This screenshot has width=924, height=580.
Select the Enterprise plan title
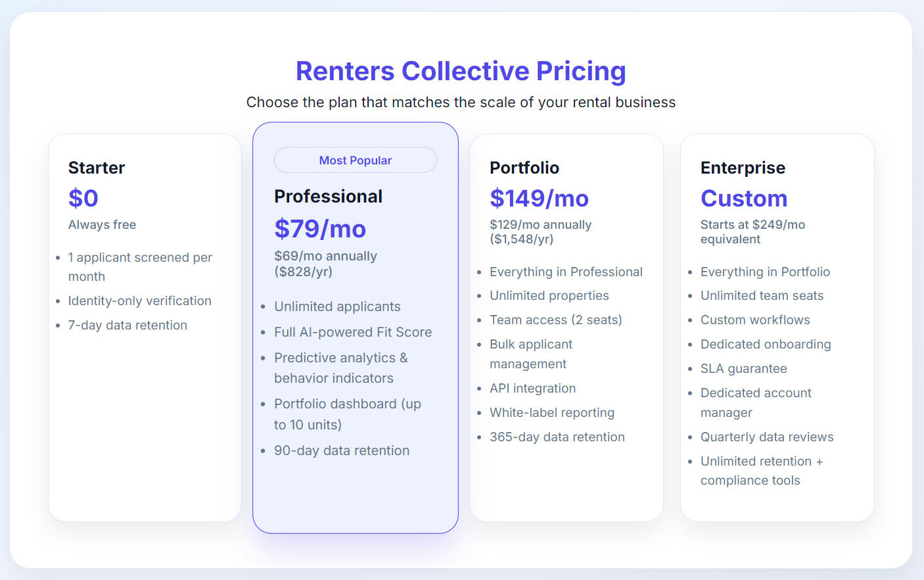(743, 168)
